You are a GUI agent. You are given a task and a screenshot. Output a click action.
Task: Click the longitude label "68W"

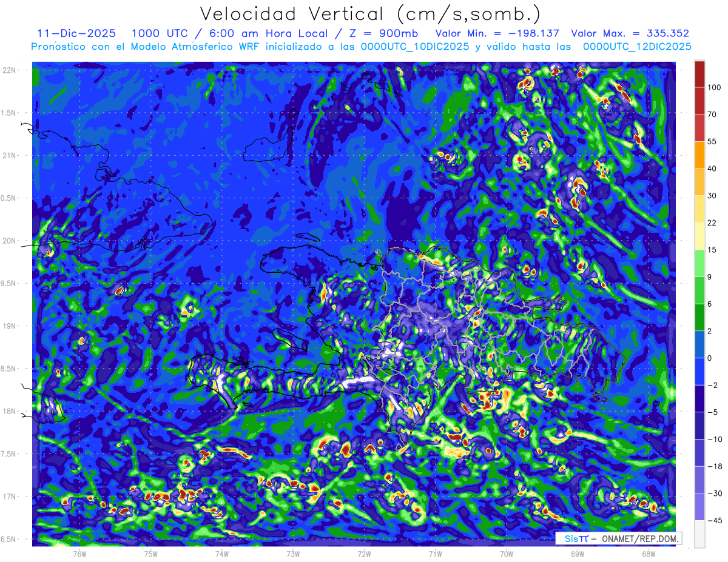coord(648,554)
